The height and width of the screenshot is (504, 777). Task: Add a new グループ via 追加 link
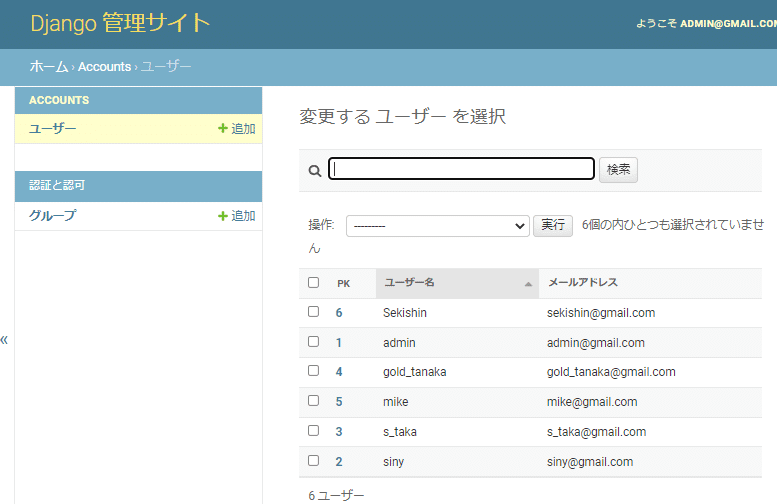point(237,216)
